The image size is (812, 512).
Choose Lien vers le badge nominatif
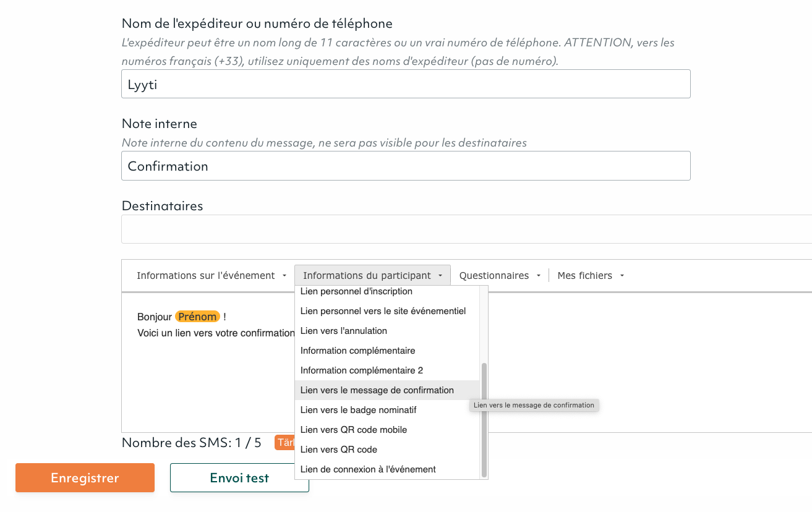pos(358,410)
